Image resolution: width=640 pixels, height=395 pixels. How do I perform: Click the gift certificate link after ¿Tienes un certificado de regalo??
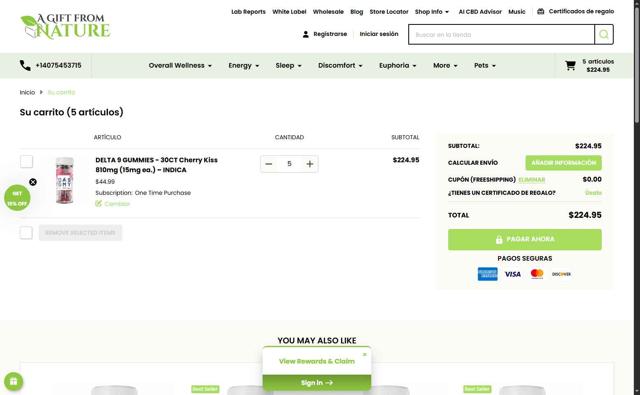point(593,193)
